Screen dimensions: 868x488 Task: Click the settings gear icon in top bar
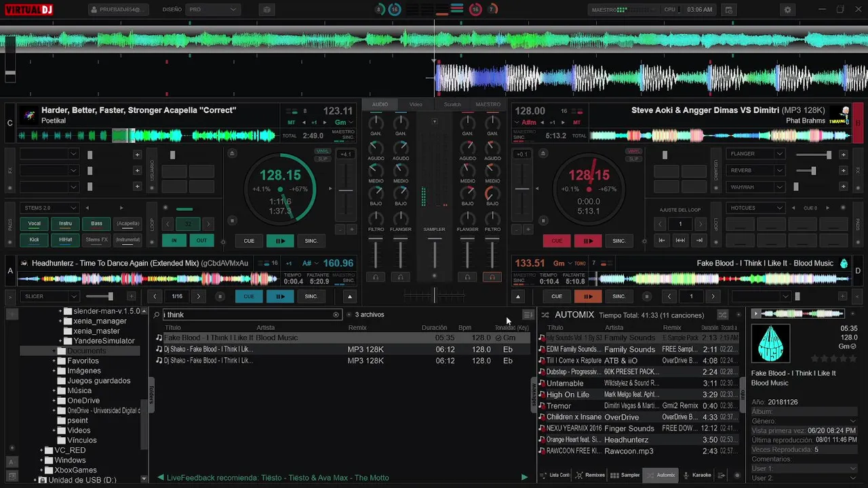click(787, 9)
